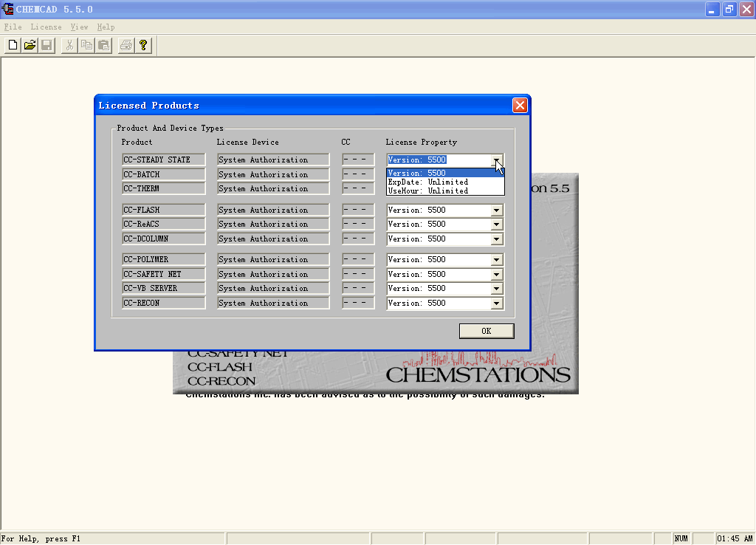Image resolution: width=756 pixels, height=545 pixels.
Task: Click the New file toolbar icon
Action: click(13, 45)
